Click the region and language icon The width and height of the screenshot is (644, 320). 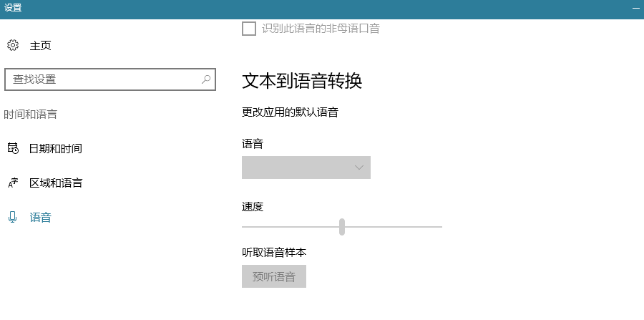pyautogui.click(x=13, y=183)
